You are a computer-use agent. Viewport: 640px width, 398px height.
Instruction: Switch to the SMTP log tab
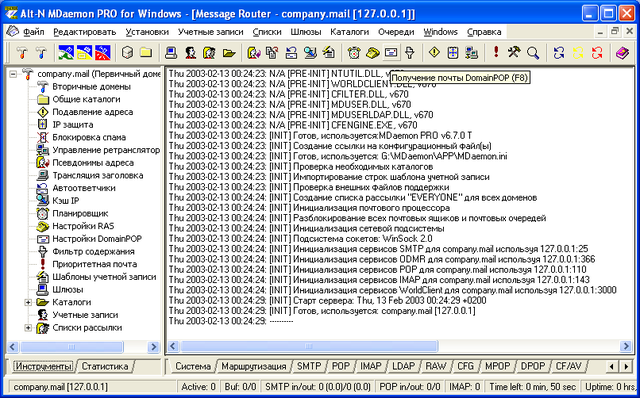pyautogui.click(x=309, y=366)
